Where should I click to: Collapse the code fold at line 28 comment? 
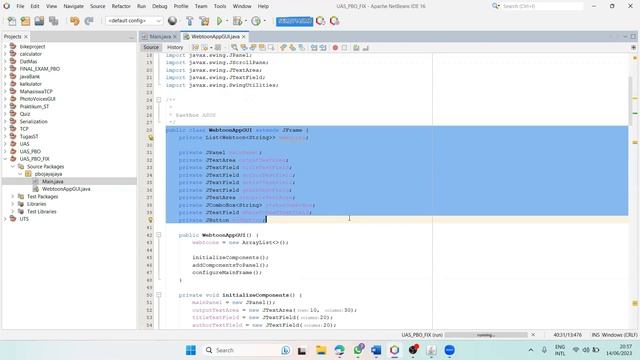coord(159,100)
